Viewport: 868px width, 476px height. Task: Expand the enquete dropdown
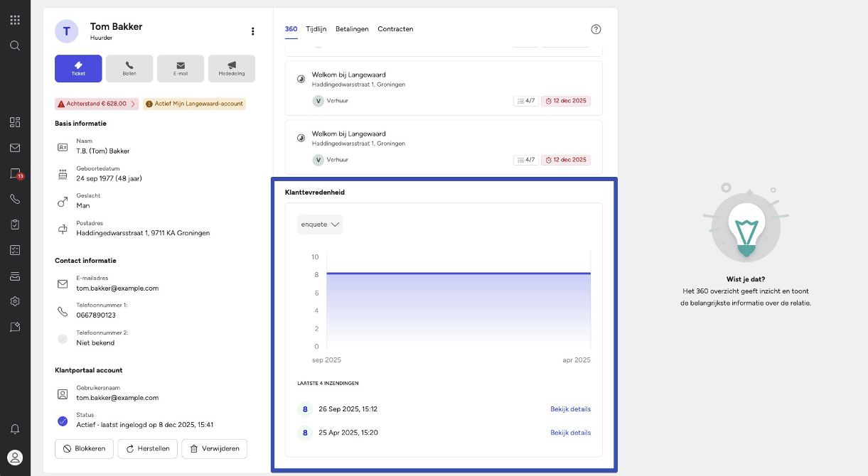(x=320, y=225)
